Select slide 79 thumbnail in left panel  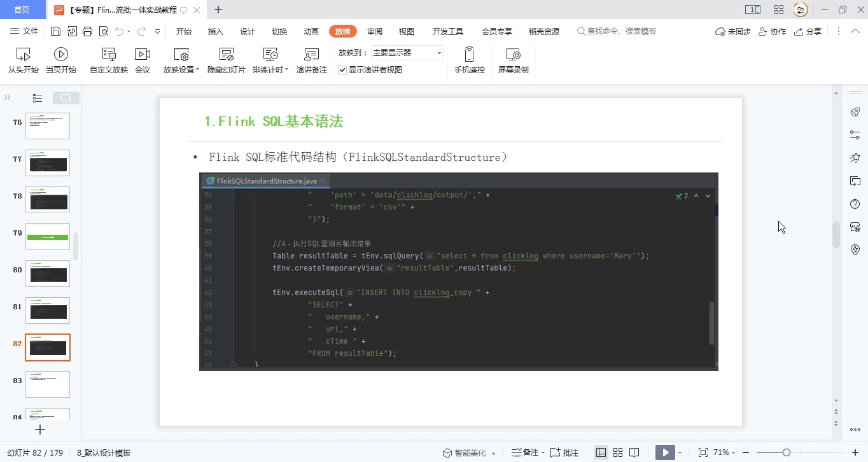pyautogui.click(x=48, y=237)
